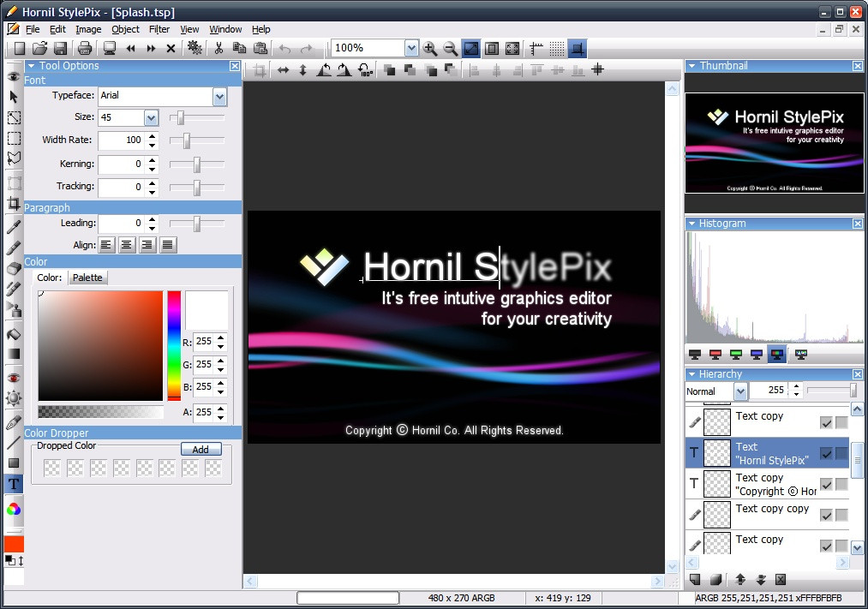Collapse the Thumbnail panel

click(691, 66)
